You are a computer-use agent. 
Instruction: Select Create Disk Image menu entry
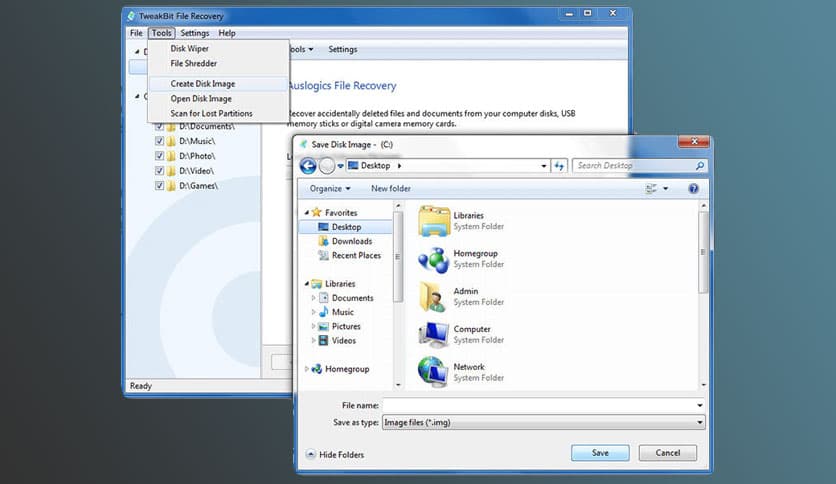coord(203,84)
